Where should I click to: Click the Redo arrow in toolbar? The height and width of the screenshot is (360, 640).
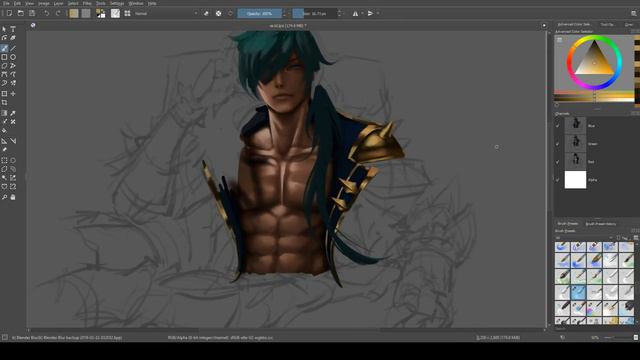pos(58,13)
